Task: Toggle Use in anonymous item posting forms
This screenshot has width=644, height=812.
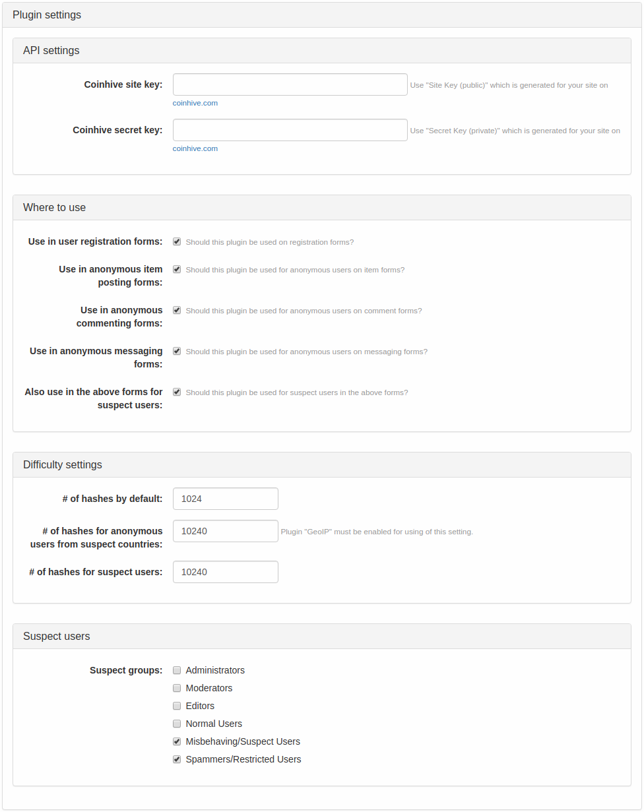Action: tap(177, 269)
